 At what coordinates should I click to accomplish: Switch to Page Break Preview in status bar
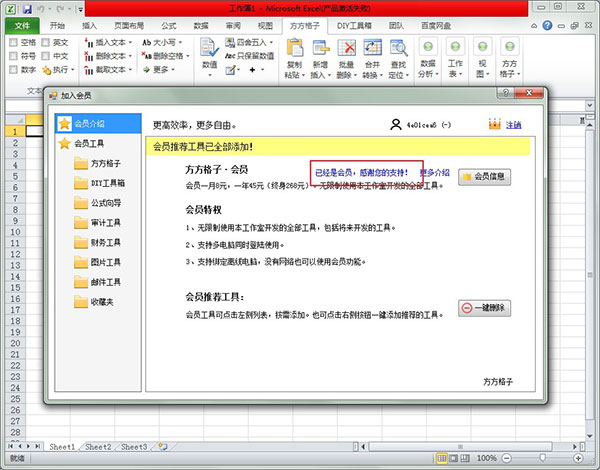(x=465, y=458)
